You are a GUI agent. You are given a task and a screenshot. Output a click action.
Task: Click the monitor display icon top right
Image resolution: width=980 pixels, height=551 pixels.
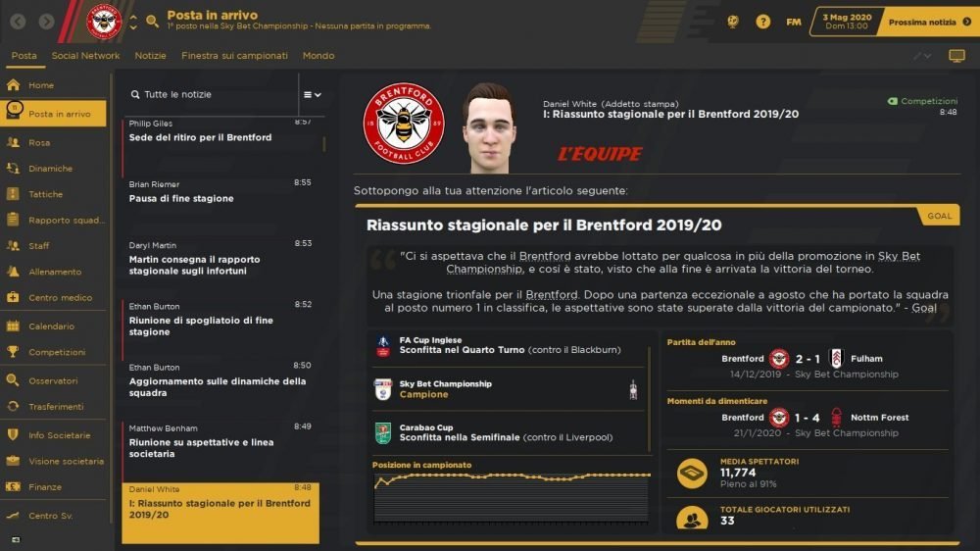pos(956,56)
